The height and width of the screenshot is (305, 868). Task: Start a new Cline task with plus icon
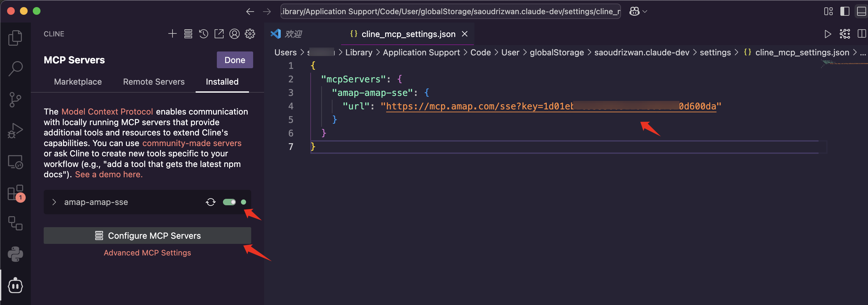[x=172, y=34]
